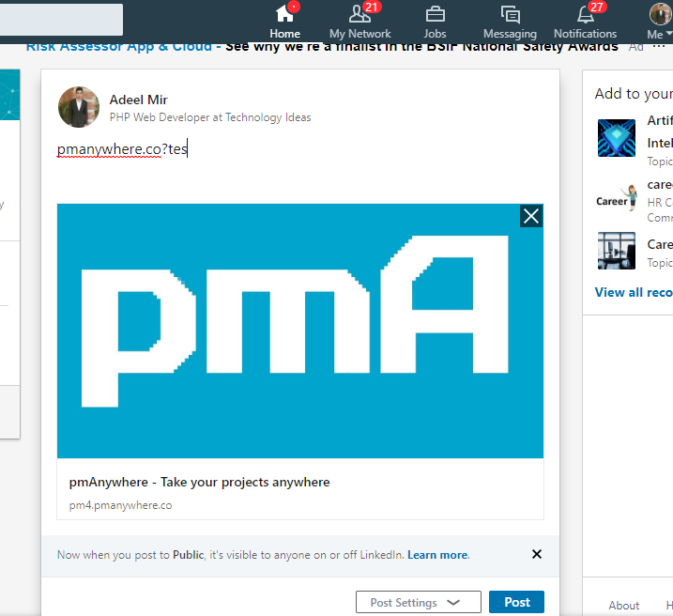
Task: Click the search box in header
Action: [61, 20]
